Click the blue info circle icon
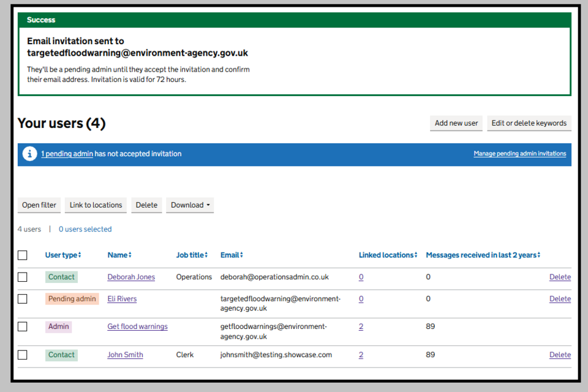588x392 pixels. tap(30, 154)
